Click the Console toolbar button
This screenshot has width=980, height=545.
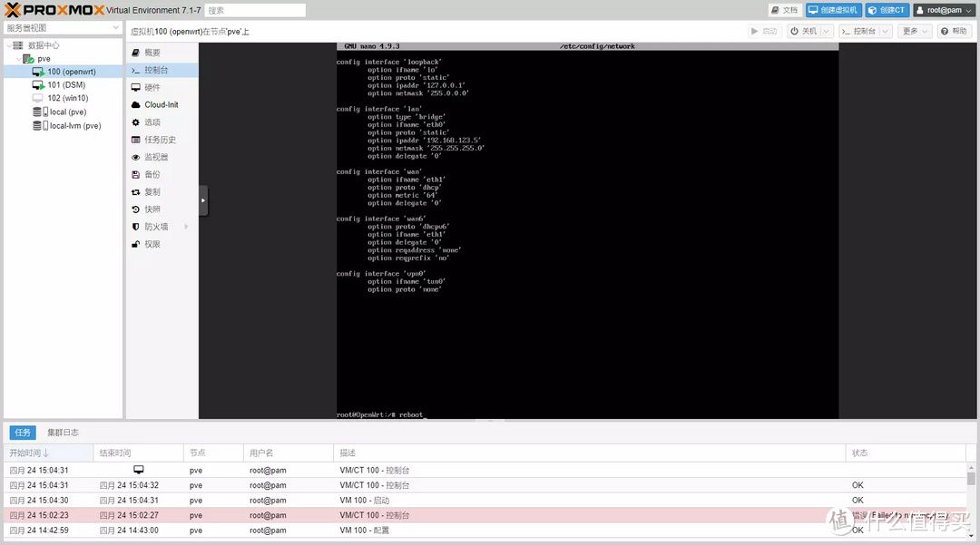coord(858,31)
